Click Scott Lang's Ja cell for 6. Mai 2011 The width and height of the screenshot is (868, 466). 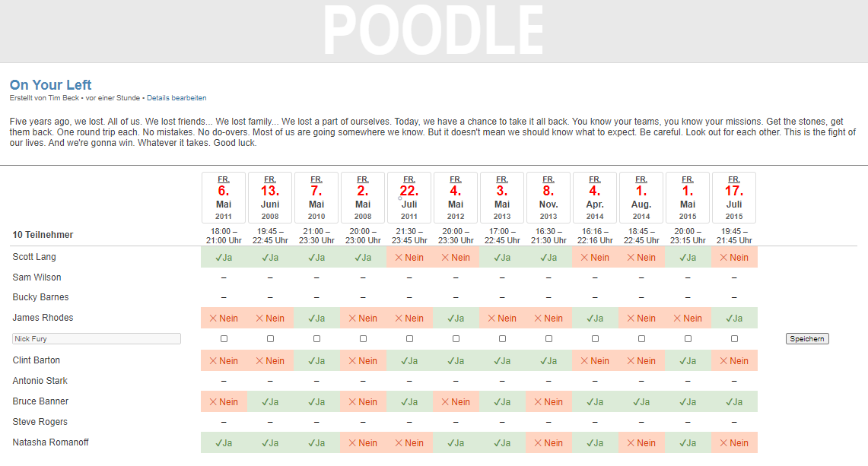point(224,258)
